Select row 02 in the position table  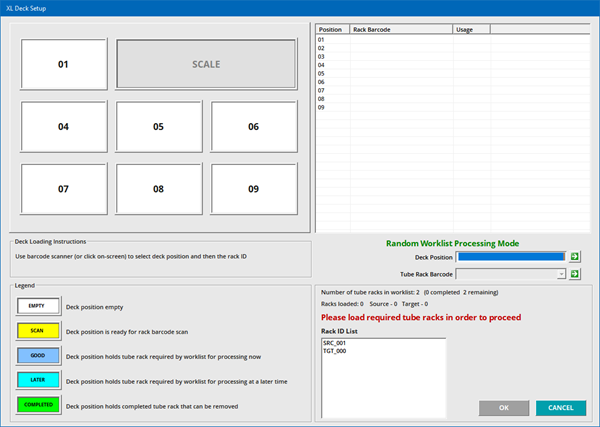click(453, 48)
